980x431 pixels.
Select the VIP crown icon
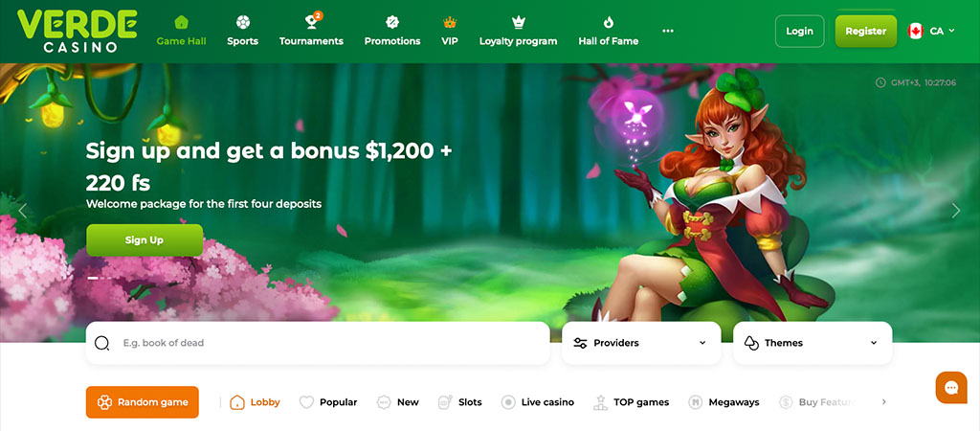(x=450, y=23)
